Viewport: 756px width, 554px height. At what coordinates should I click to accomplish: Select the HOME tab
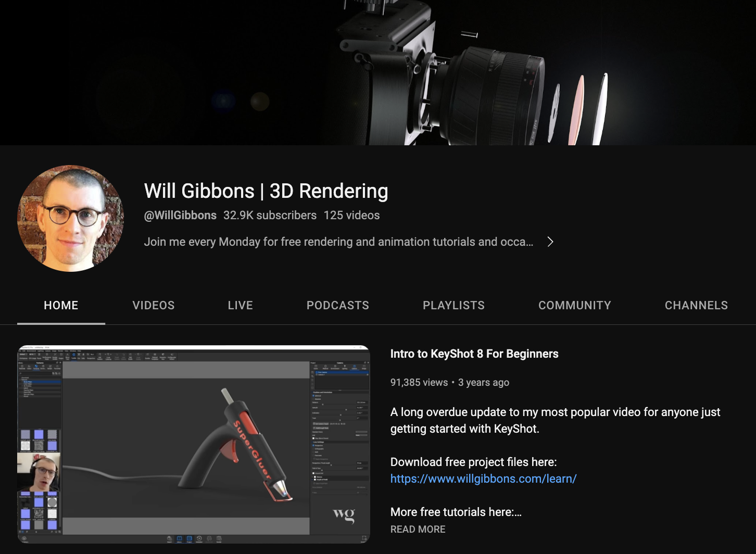pos(61,306)
